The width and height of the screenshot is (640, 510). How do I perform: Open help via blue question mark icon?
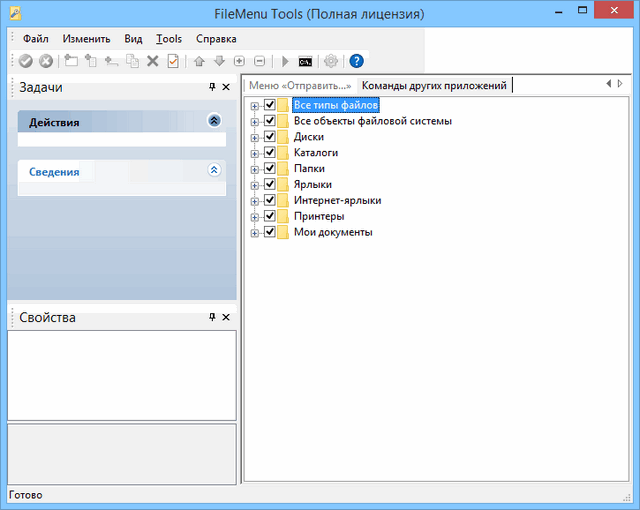pyautogui.click(x=356, y=61)
